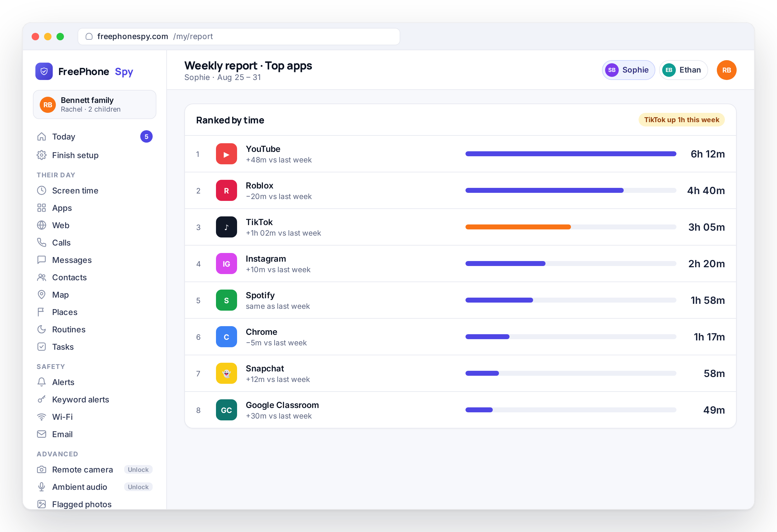Go to Finish setup
The width and height of the screenshot is (777, 532).
point(95,155)
